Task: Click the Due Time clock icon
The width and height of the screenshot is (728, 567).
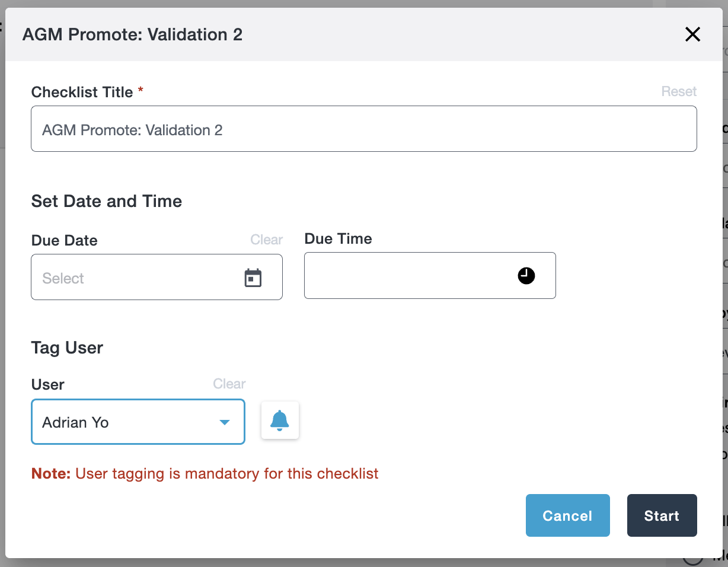Action: [x=526, y=276]
